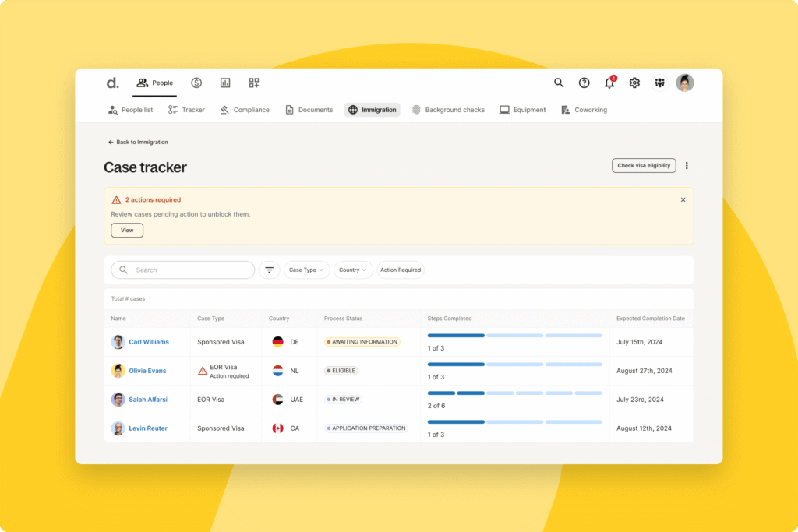Viewport: 798px width, 532px height.
Task: Click the Check visa eligibility button
Action: click(x=644, y=165)
